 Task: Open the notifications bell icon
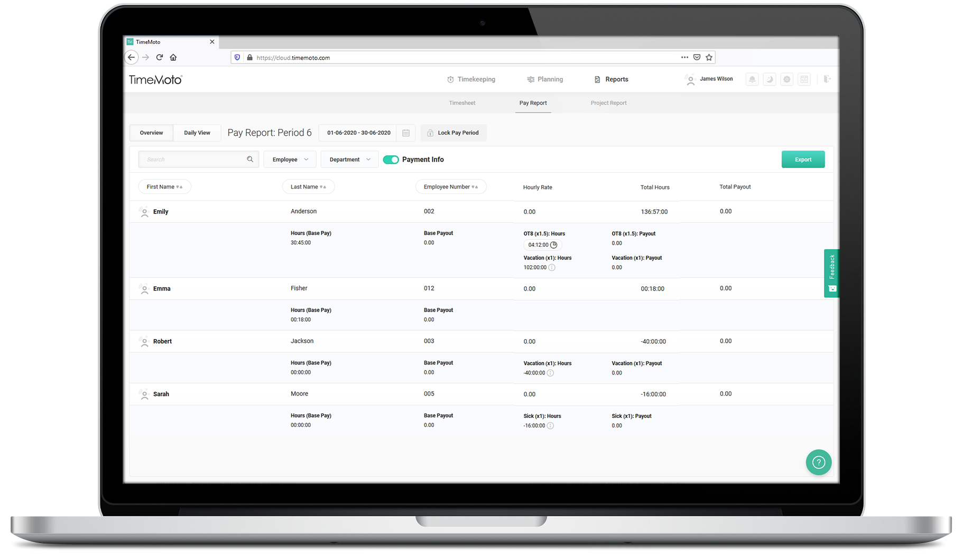click(752, 79)
